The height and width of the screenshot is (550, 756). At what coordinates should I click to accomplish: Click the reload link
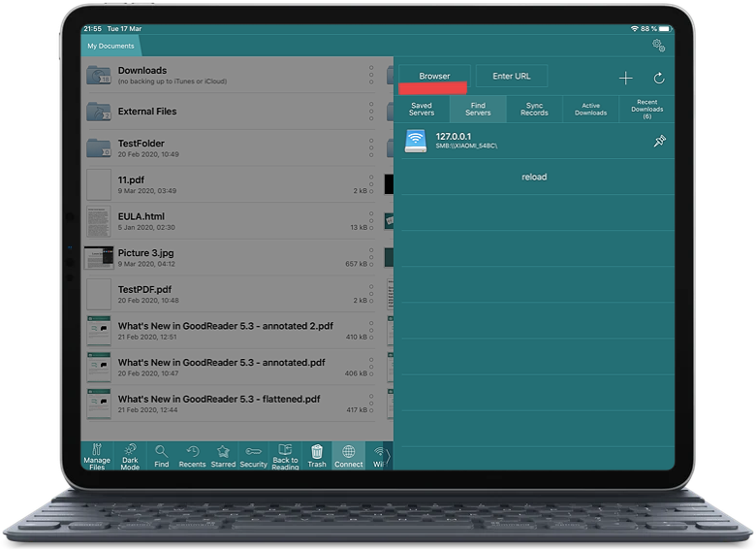point(534,178)
